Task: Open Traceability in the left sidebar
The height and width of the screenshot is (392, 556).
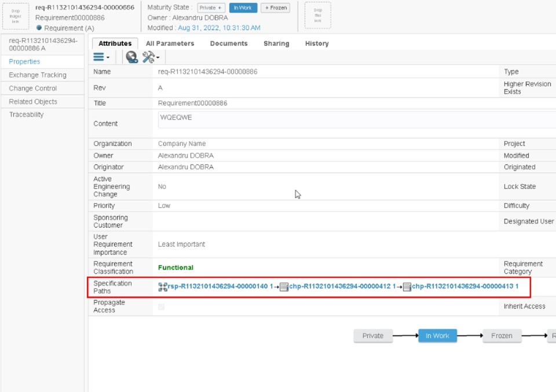Action: pyautogui.click(x=27, y=115)
